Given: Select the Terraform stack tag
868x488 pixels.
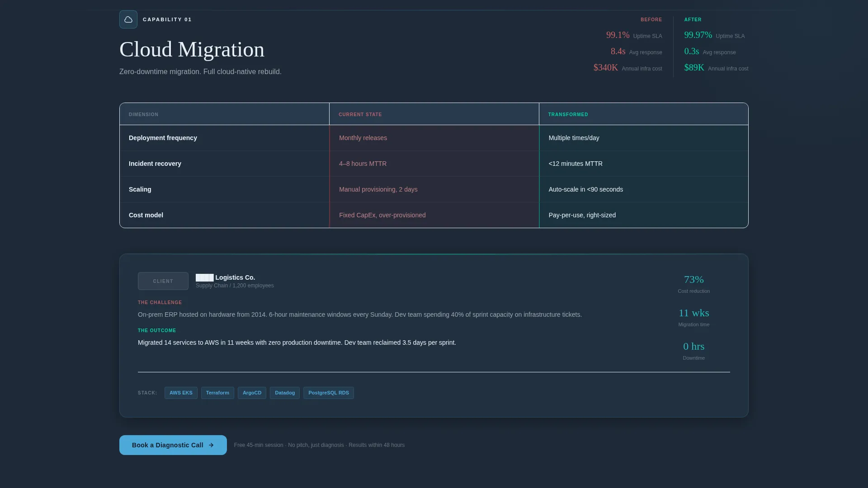Looking at the screenshot, I should [217, 393].
